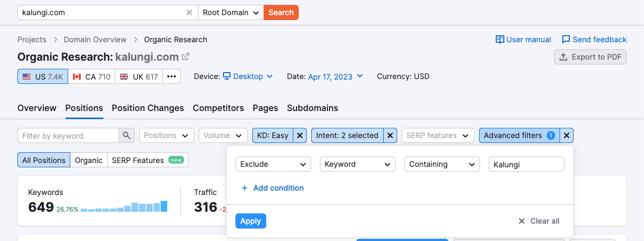Remove the Intent: 2 selected filter

pyautogui.click(x=391, y=135)
